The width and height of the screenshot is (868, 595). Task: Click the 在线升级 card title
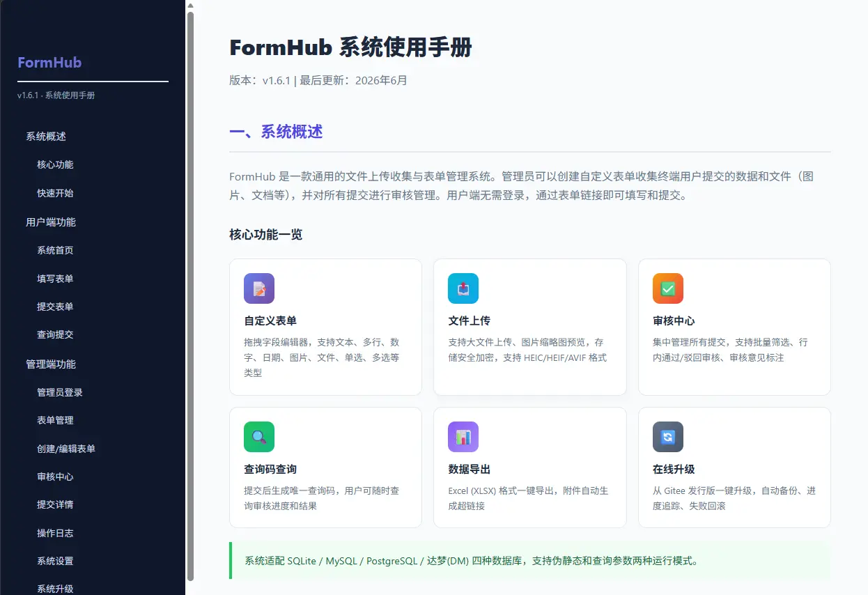(674, 470)
